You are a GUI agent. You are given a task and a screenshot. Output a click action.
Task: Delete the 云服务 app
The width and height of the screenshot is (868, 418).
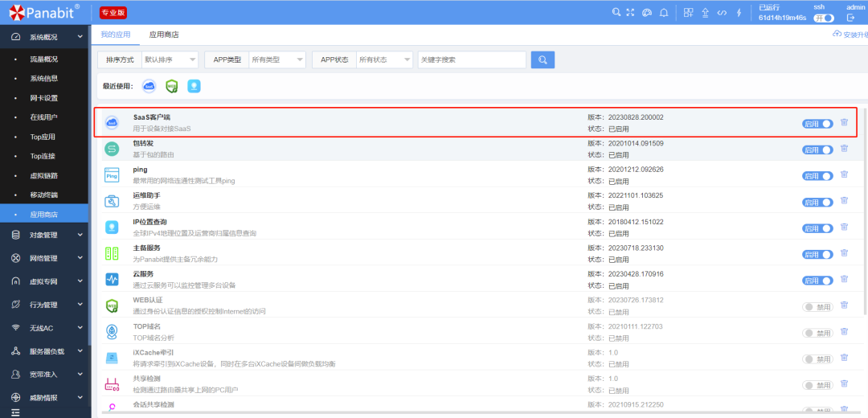844,279
